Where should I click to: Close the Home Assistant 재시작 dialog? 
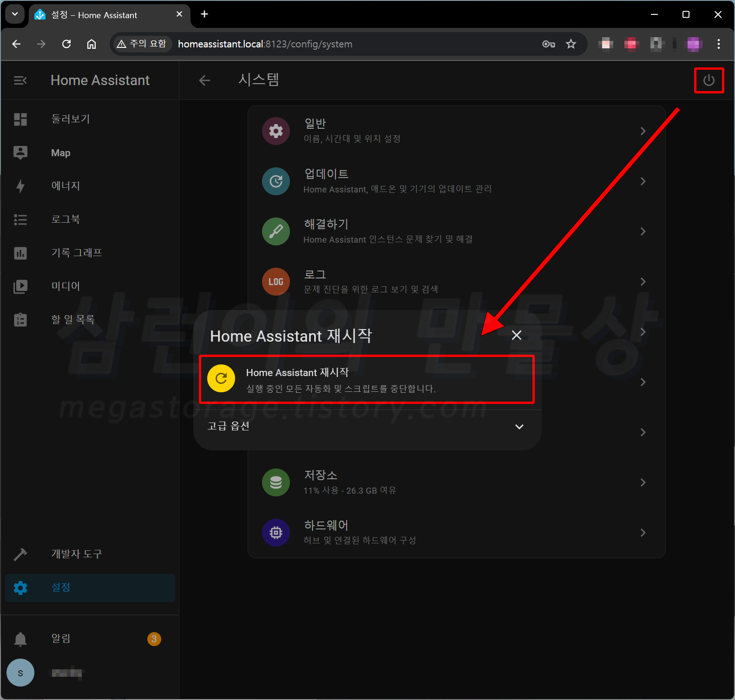[517, 335]
